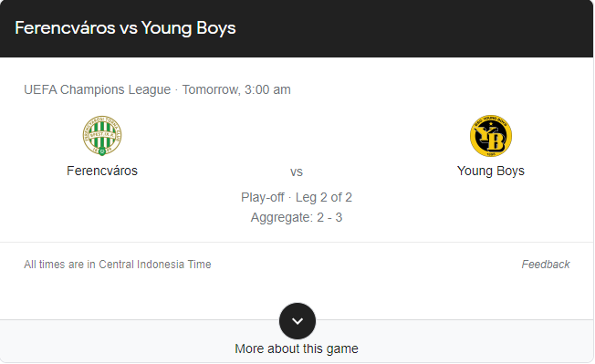Click the word 'Aggregate' in match details
Image resolution: width=595 pixels, height=364 pixels.
point(282,217)
